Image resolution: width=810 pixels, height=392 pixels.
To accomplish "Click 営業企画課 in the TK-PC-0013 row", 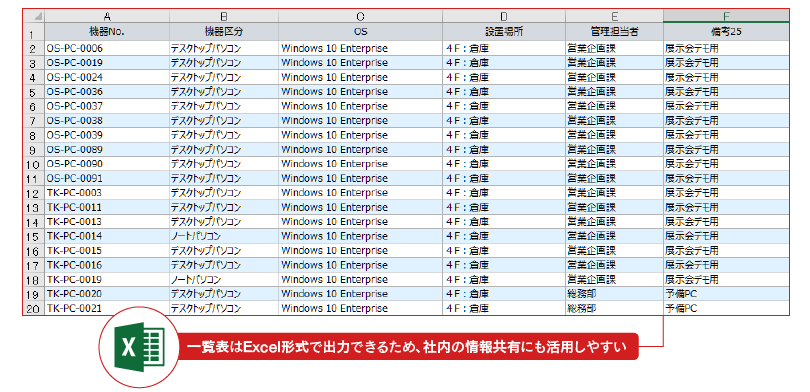I will pos(591,222).
